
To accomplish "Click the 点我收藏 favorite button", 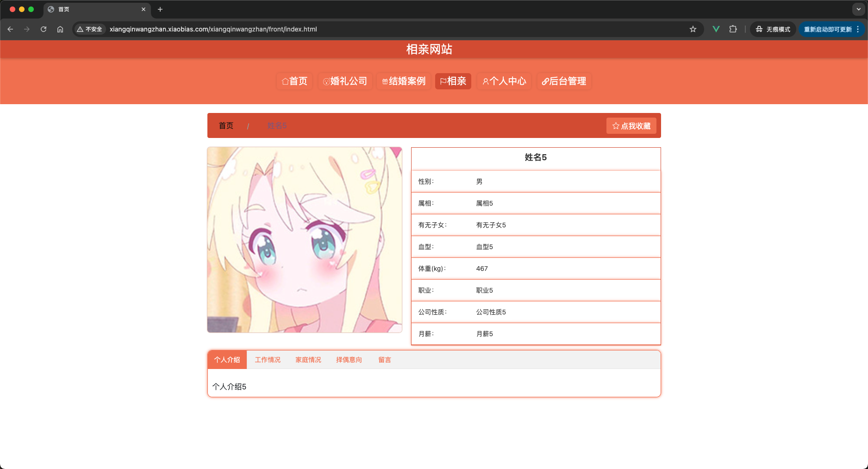I will 631,126.
